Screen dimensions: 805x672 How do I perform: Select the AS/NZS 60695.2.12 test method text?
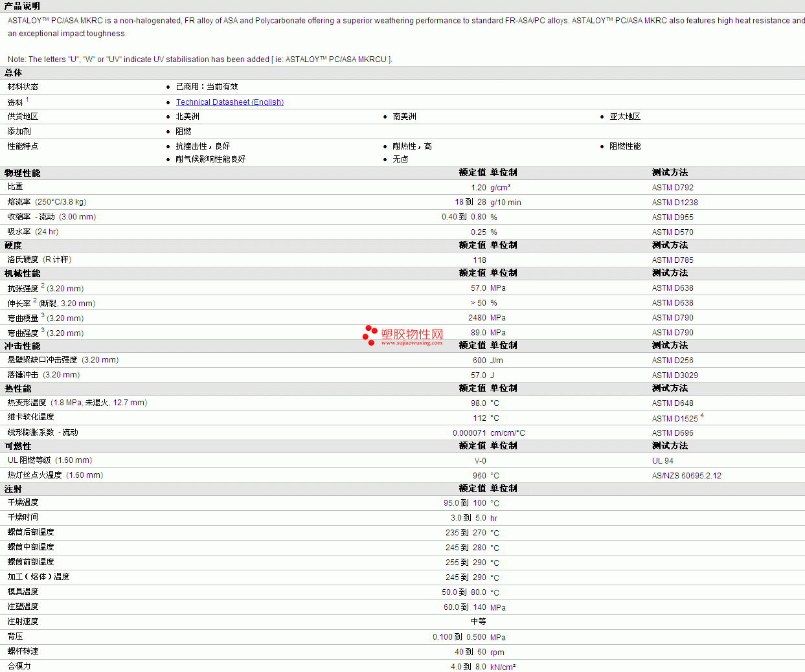(x=686, y=476)
